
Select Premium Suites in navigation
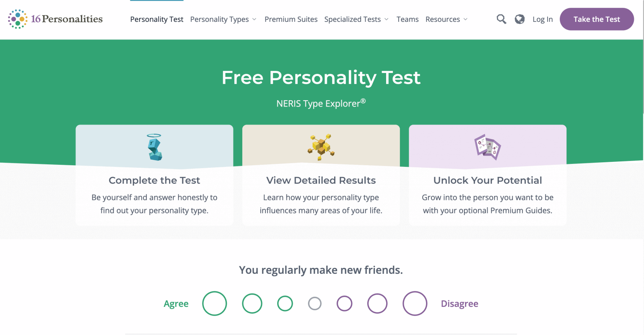pyautogui.click(x=291, y=19)
